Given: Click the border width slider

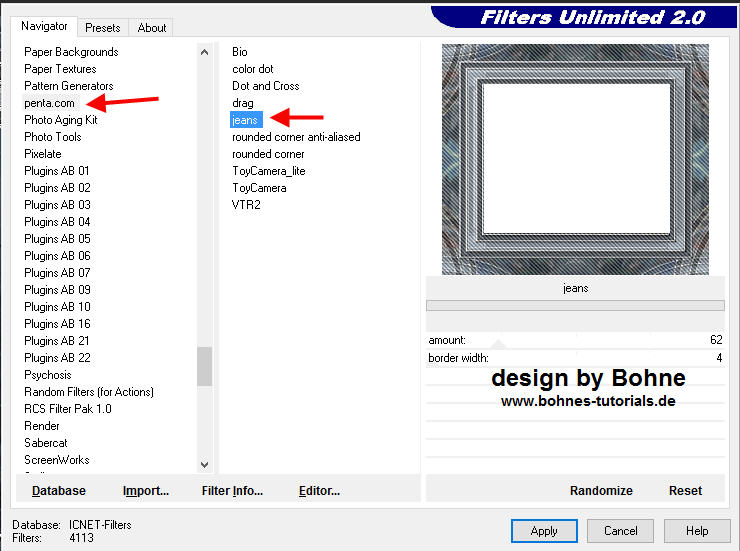Looking at the screenshot, I should (x=575, y=358).
